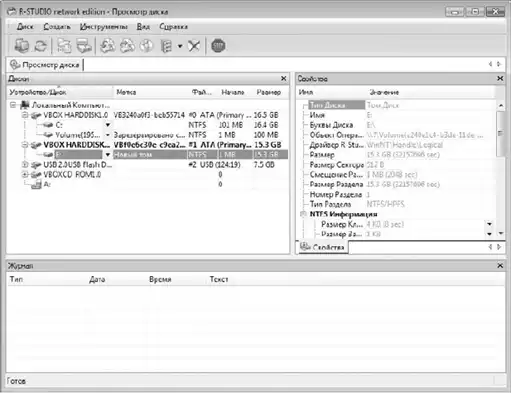511x393 pixels.
Task: Open the Вид menu
Action: coord(143,27)
